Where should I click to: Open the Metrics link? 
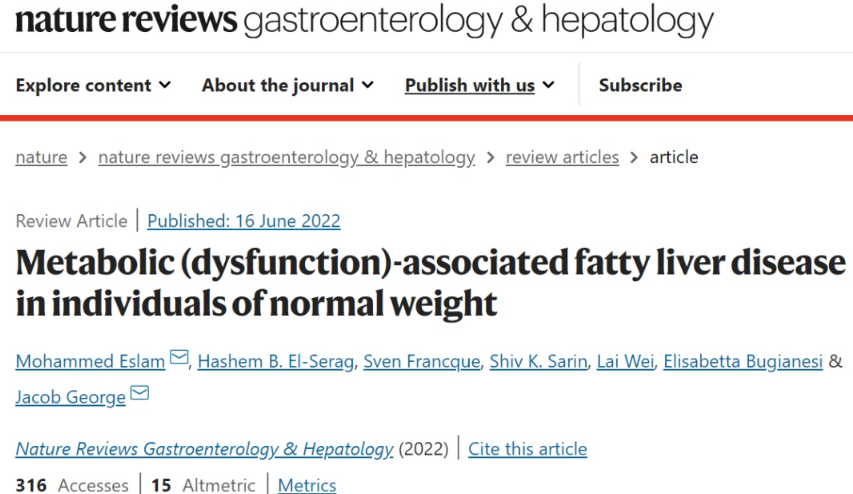(307, 485)
